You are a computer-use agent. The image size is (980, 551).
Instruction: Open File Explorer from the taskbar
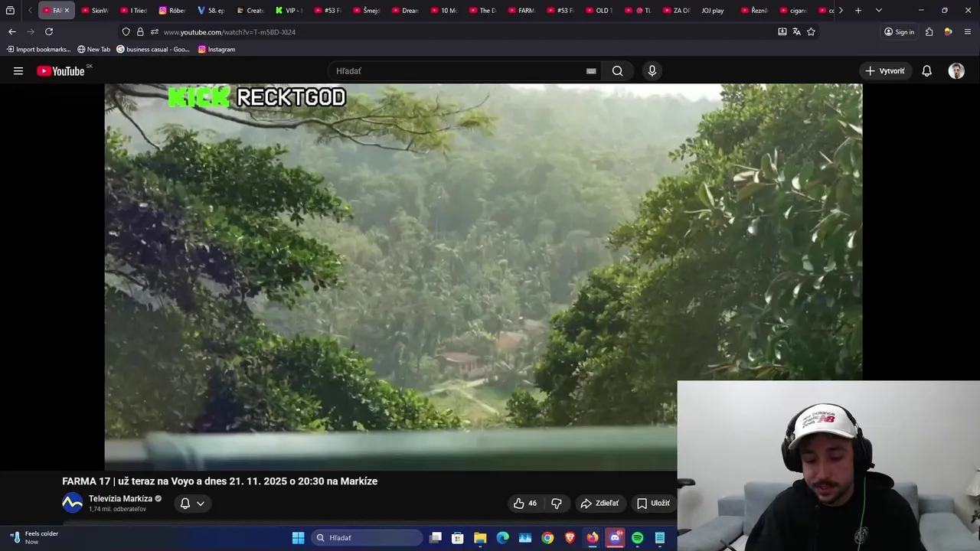click(480, 538)
